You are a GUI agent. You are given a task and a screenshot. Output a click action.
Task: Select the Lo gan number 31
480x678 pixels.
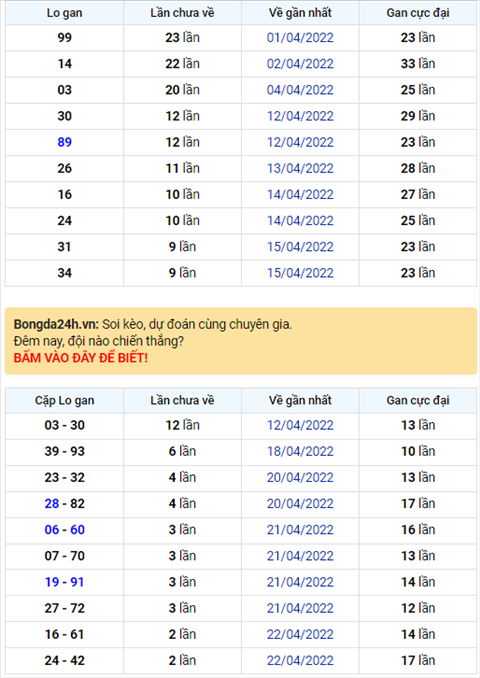pos(64,247)
